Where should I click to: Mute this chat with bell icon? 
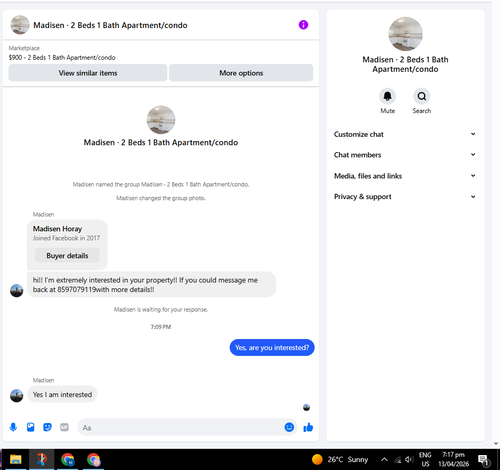click(387, 96)
